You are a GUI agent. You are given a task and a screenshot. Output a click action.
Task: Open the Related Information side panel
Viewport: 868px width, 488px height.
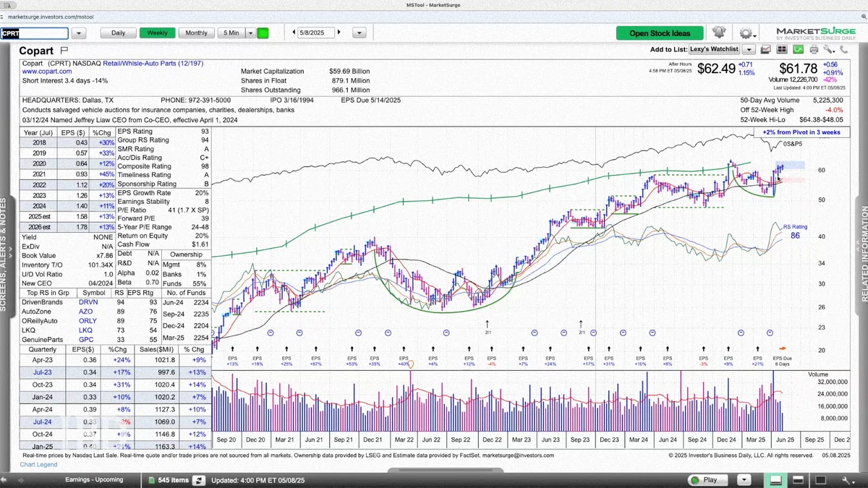(864, 254)
